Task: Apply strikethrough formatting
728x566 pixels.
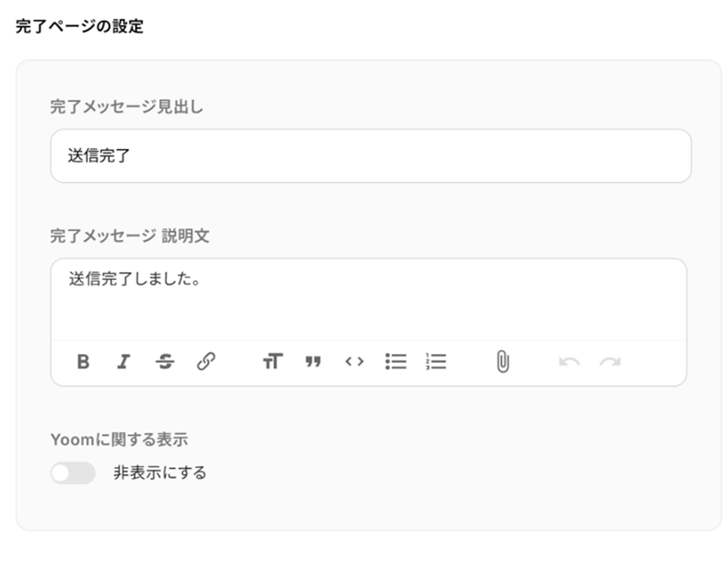Action: click(165, 362)
